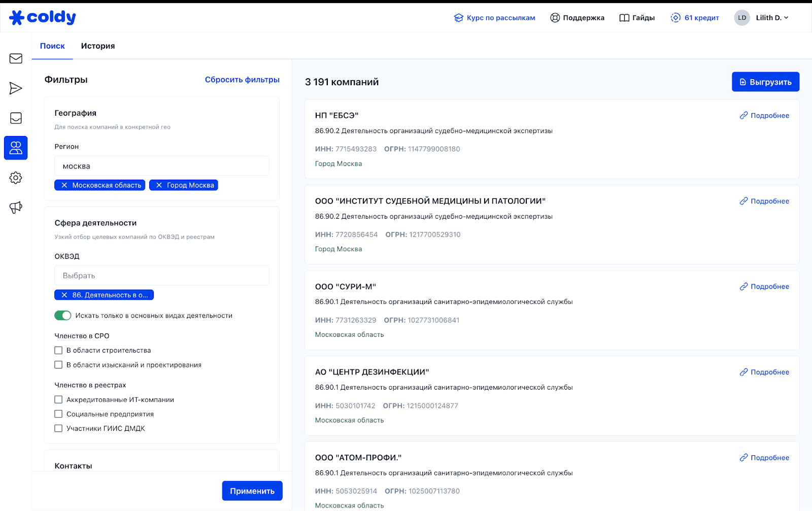Screen dimensions: 812x511
Task: Open the mail envelope icon in sidebar
Action: click(16, 58)
